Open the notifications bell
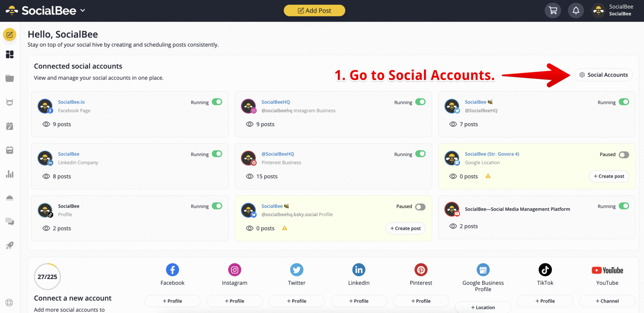644x313 pixels. point(576,10)
